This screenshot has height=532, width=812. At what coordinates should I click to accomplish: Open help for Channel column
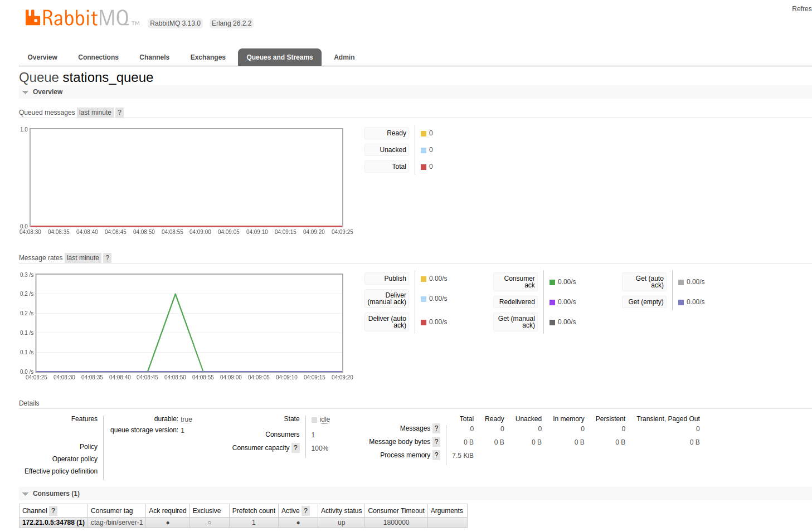(x=54, y=511)
